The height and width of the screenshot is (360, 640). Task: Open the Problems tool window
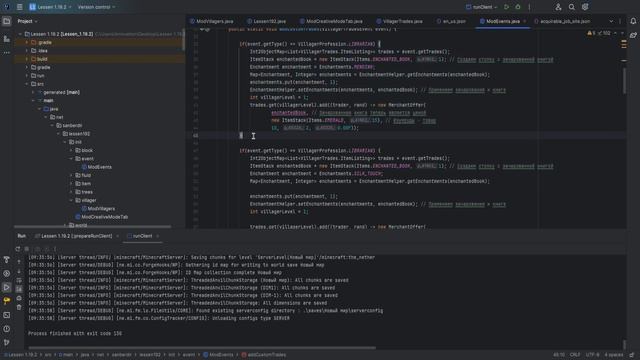[7, 329]
